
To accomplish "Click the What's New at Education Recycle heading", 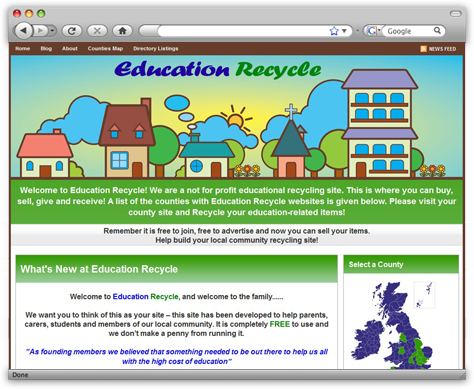I will click(99, 269).
